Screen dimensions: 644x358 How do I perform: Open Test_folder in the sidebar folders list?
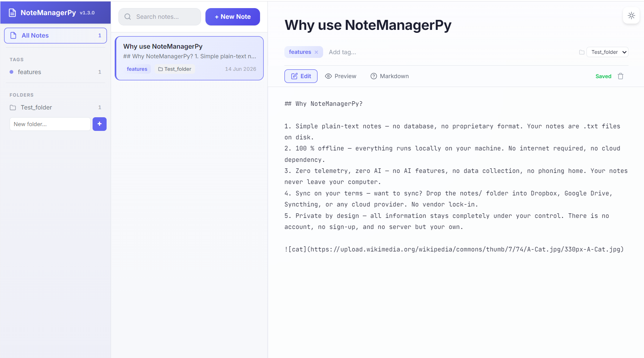click(x=55, y=107)
